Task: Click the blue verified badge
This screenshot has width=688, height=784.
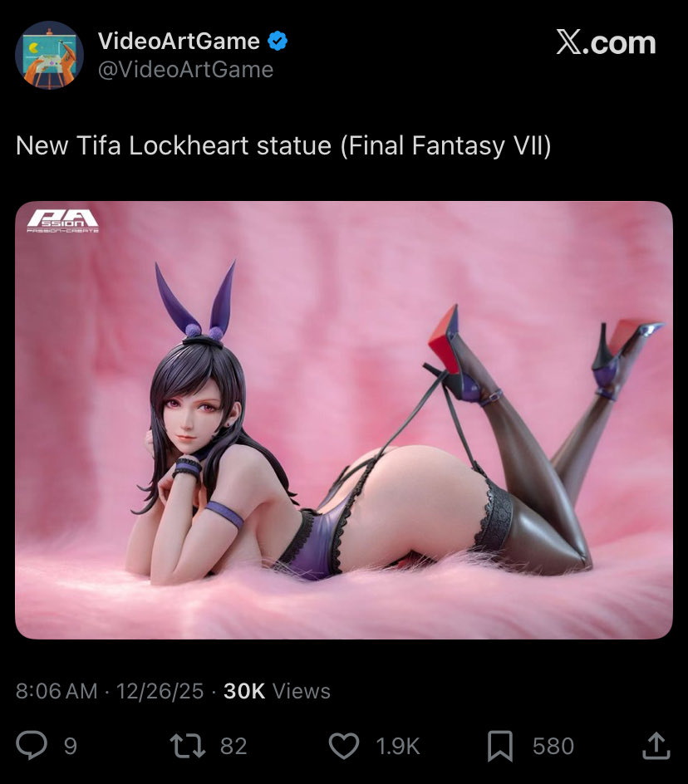Action: pos(278,41)
